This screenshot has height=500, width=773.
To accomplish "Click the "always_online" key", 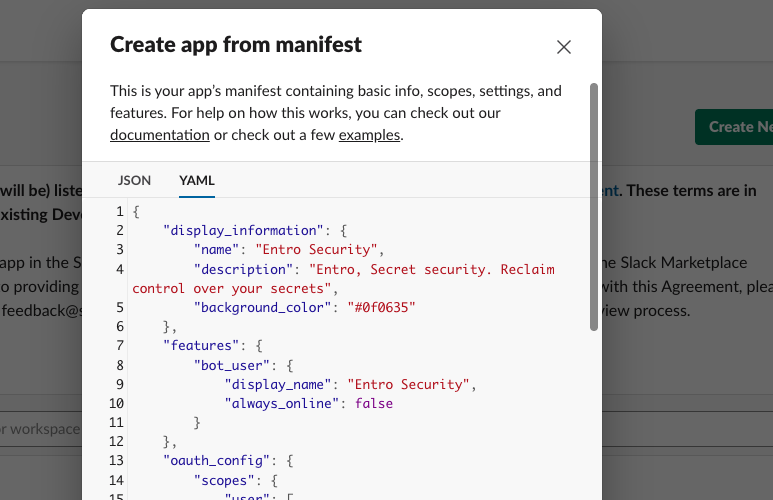I will (281, 403).
